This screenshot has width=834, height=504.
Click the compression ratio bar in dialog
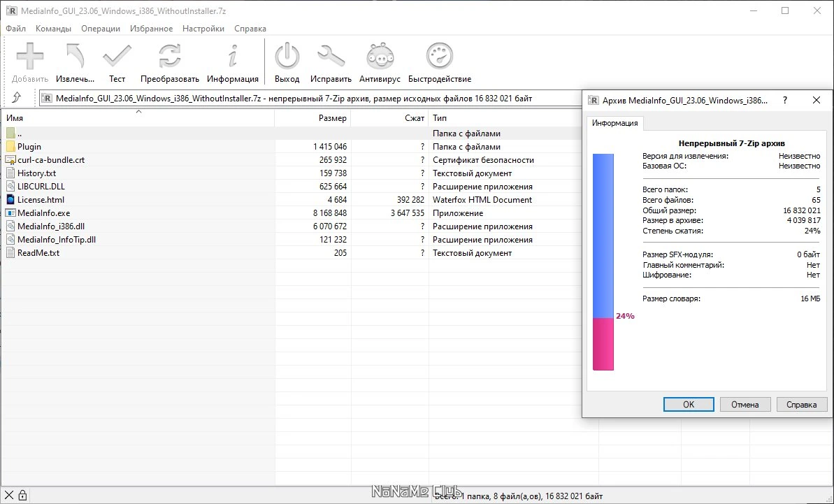pyautogui.click(x=603, y=262)
